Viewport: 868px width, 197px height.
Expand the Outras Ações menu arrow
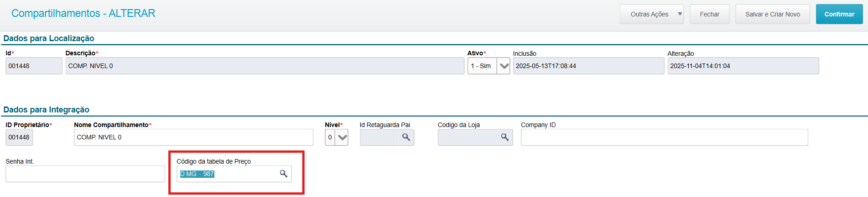(680, 14)
